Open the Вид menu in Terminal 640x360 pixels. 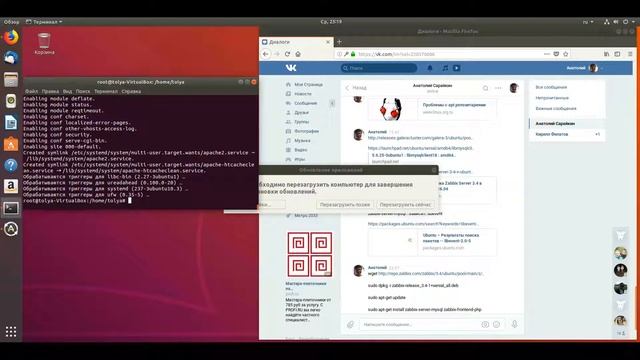(x=67, y=91)
